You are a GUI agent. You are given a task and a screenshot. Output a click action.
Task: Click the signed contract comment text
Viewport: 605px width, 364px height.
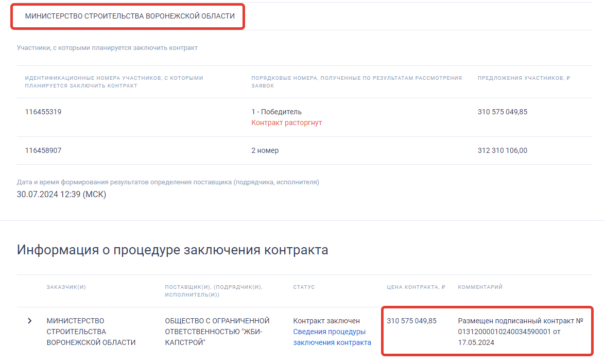click(520, 332)
